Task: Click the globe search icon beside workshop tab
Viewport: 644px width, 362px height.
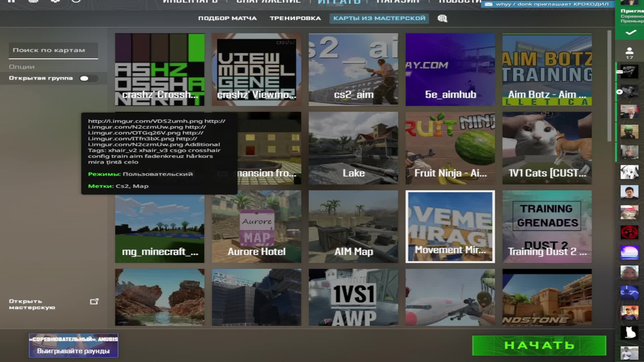Action: point(442,18)
